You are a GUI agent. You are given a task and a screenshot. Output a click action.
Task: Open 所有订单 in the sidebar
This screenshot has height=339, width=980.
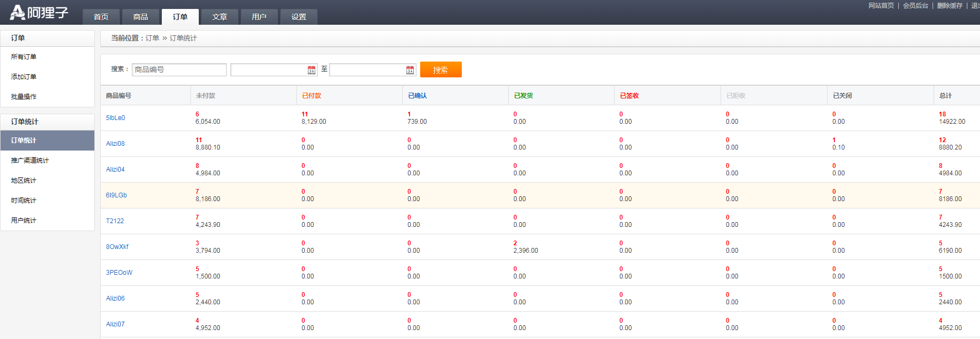[24, 57]
